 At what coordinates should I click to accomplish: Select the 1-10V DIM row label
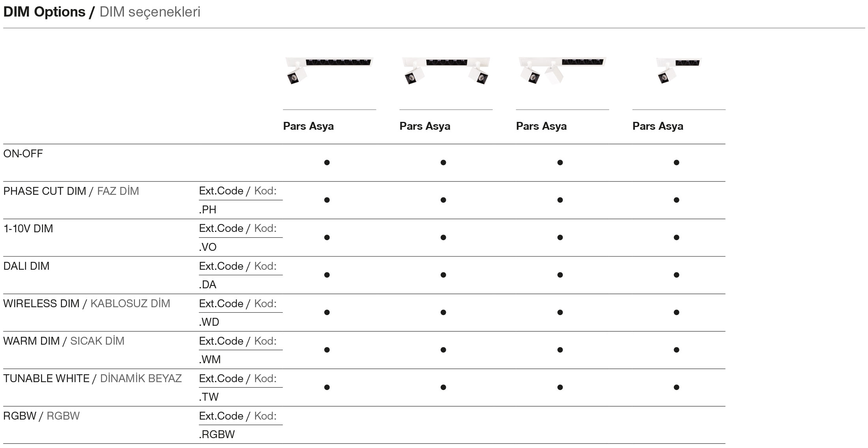pyautogui.click(x=28, y=229)
